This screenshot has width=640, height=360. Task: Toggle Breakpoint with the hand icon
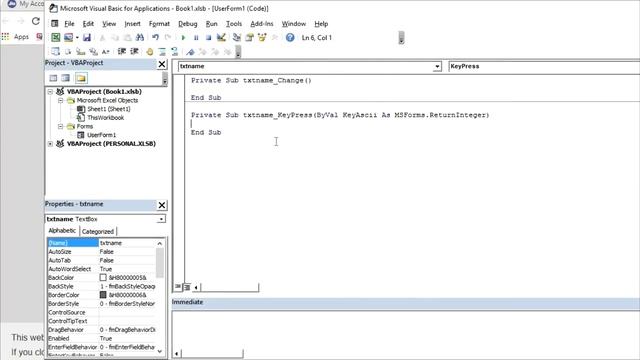tap(150, 51)
